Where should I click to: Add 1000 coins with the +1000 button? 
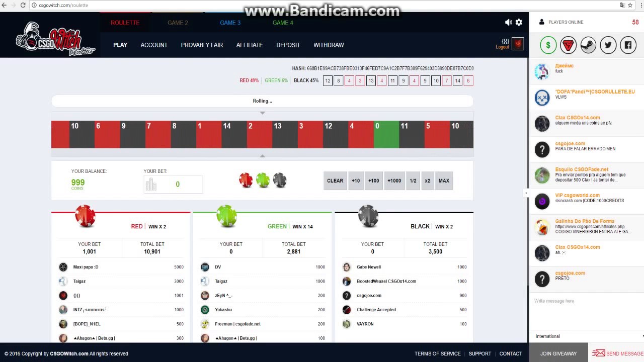pyautogui.click(x=394, y=180)
